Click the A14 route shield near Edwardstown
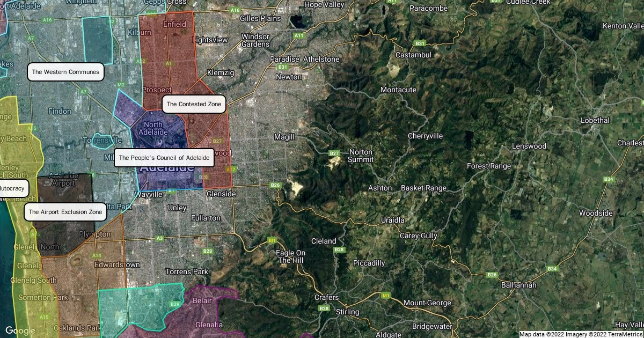 pyautogui.click(x=97, y=255)
